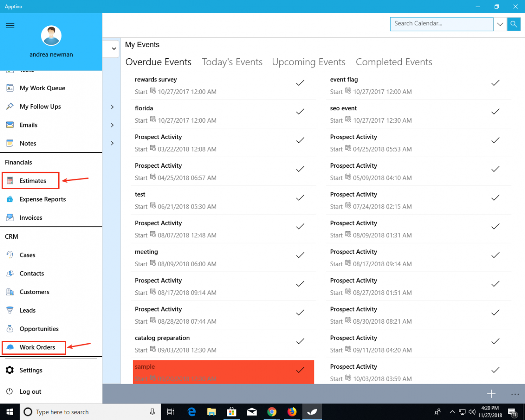The height and width of the screenshot is (420, 525).
Task: Click the Settings gear icon
Action: (x=10, y=370)
